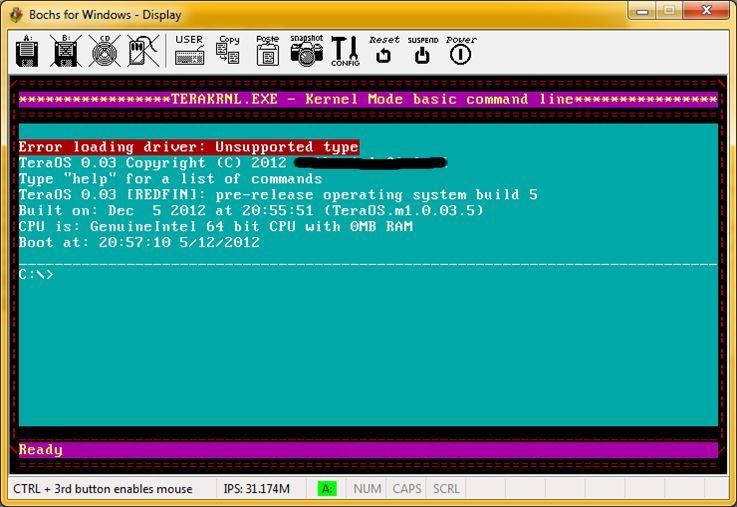The height and width of the screenshot is (507, 737).
Task: Click 'CTRL + 3rd button enables mouse' text
Action: (x=102, y=489)
